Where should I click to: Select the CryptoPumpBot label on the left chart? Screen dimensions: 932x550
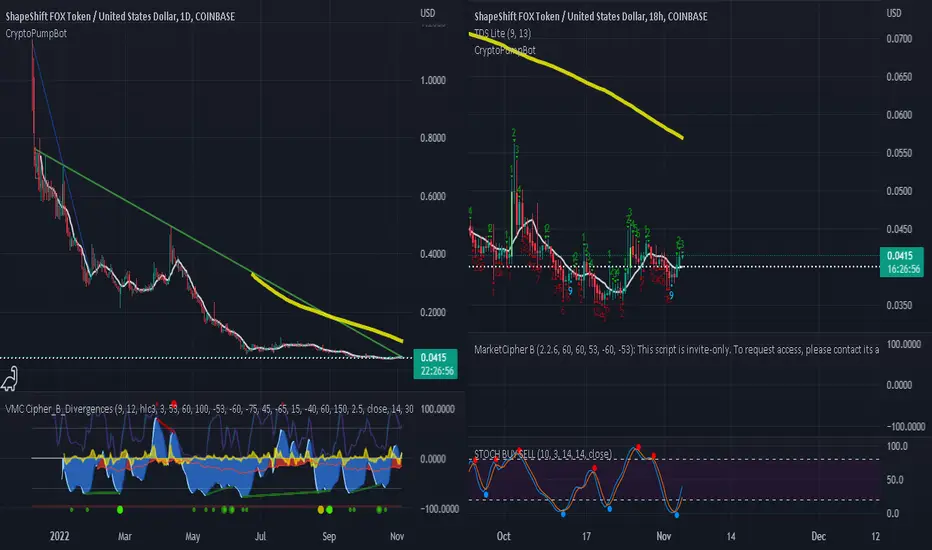coord(36,33)
